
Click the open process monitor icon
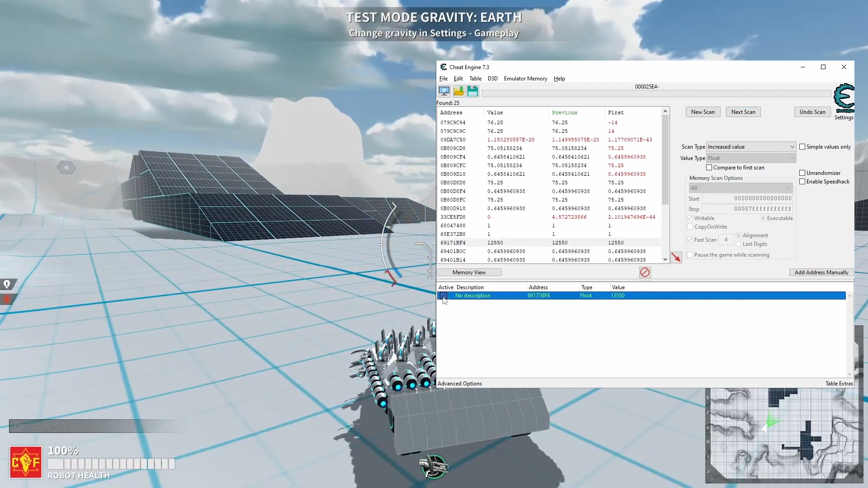[x=444, y=91]
